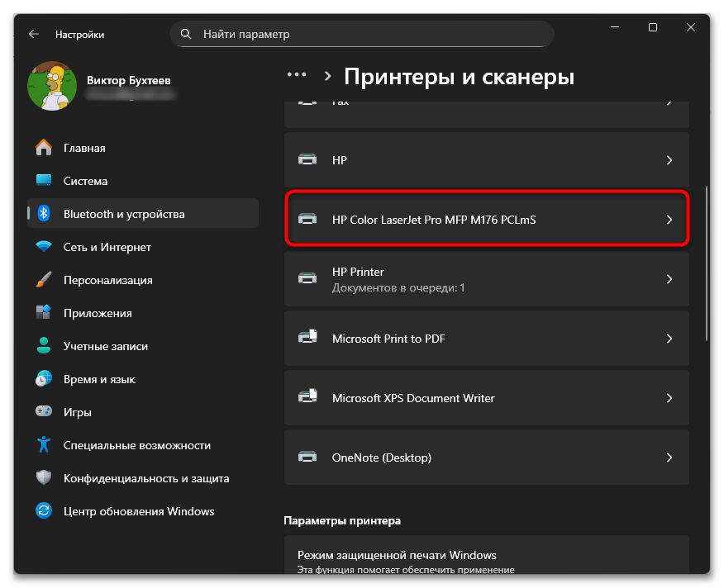
Task: Open the Home icon in the sidebar
Action: [x=44, y=148]
